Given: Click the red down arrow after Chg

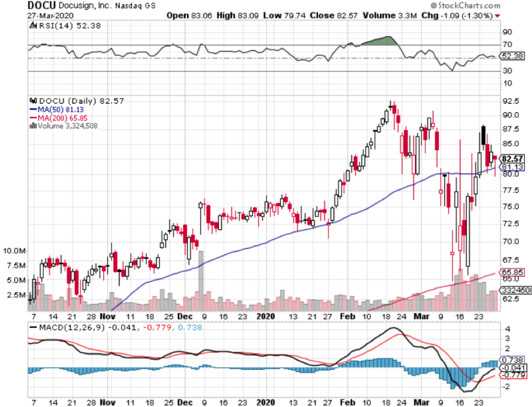Looking at the screenshot, I should [497, 16].
